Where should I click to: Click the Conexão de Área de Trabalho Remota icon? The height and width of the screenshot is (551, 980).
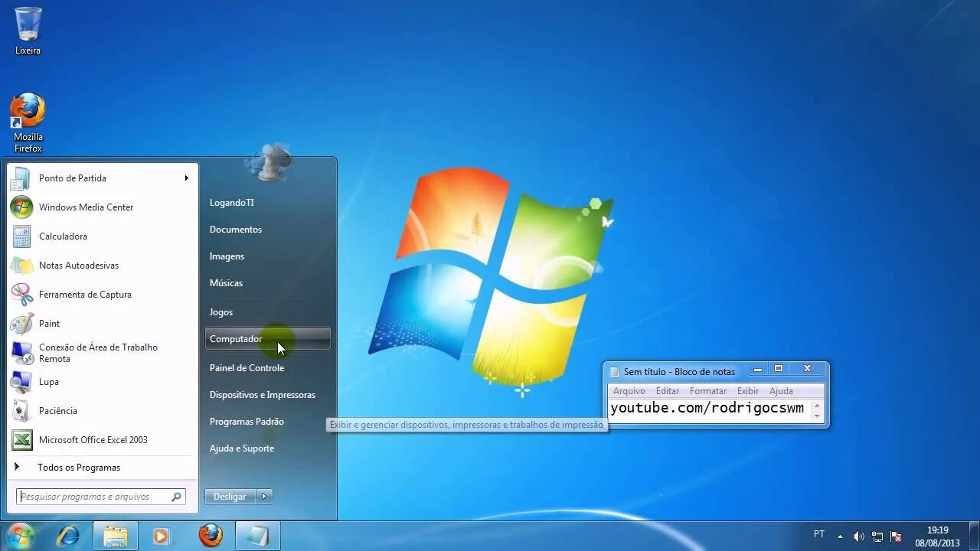point(21,353)
